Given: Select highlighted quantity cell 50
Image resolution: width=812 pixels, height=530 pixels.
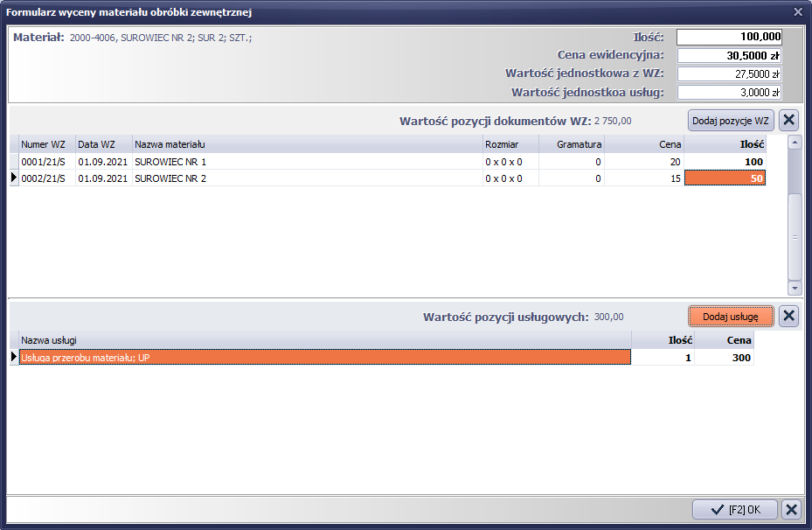Looking at the screenshot, I should 725,178.
